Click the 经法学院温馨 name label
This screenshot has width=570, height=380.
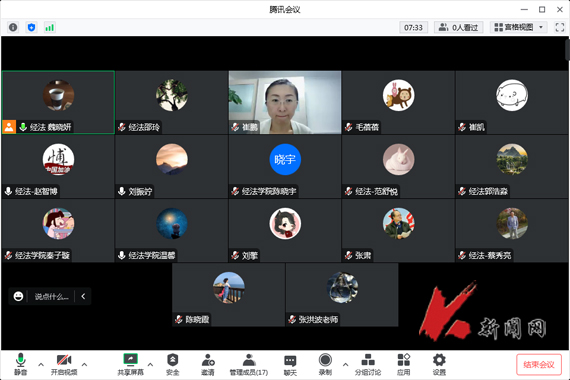152,255
